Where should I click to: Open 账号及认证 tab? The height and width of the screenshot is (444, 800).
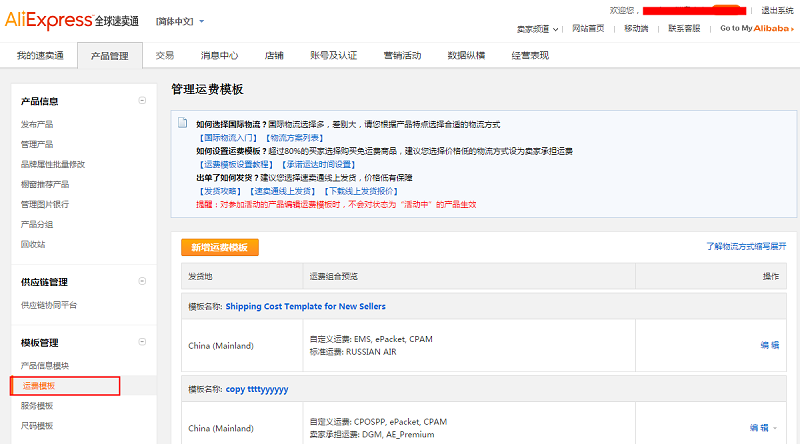pos(334,55)
